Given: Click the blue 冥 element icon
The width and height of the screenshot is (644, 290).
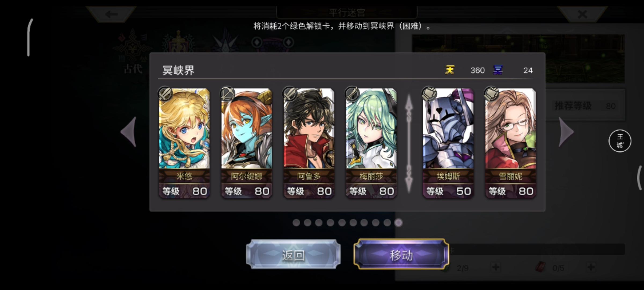Looking at the screenshot, I should 498,70.
